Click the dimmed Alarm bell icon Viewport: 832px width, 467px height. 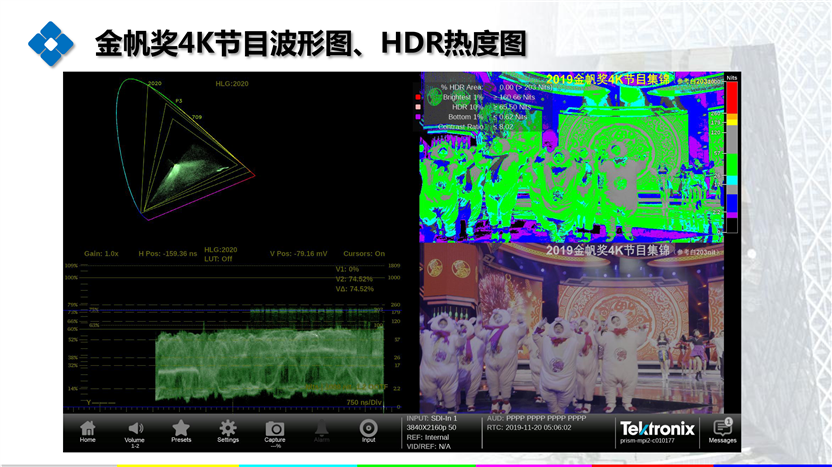click(322, 429)
